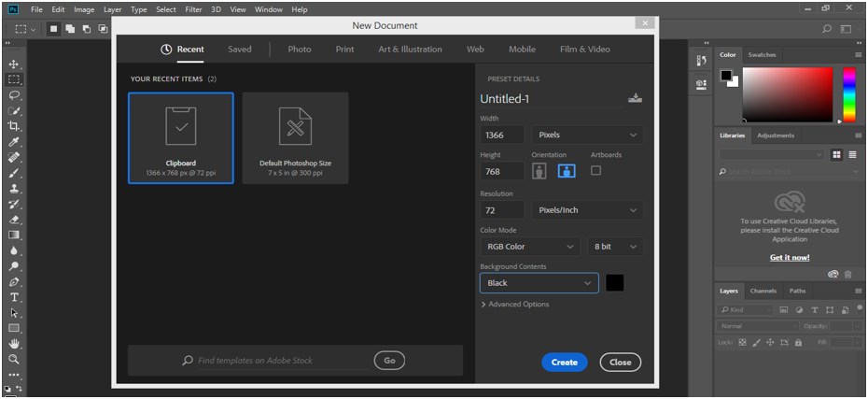Click the search icon in the options bar
Screen dimensions: 868x399
click(x=827, y=29)
